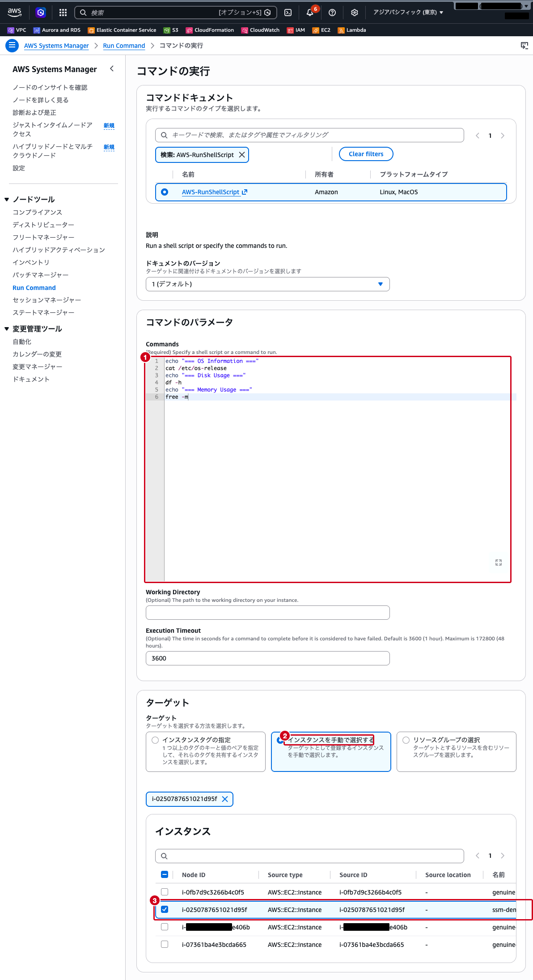Expand the Commands editor to fullscreen
Screen dimensions: 533x980
coord(499,562)
